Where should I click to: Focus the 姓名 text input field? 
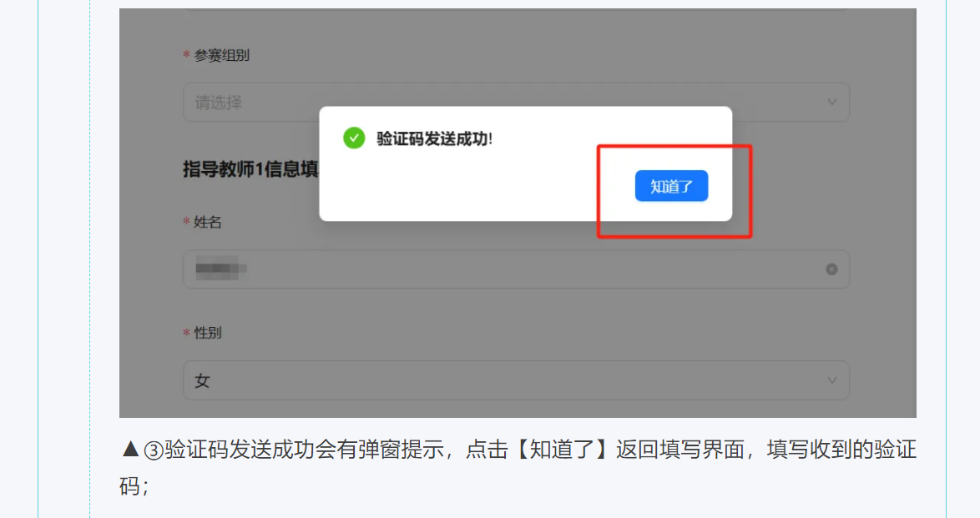(x=516, y=269)
